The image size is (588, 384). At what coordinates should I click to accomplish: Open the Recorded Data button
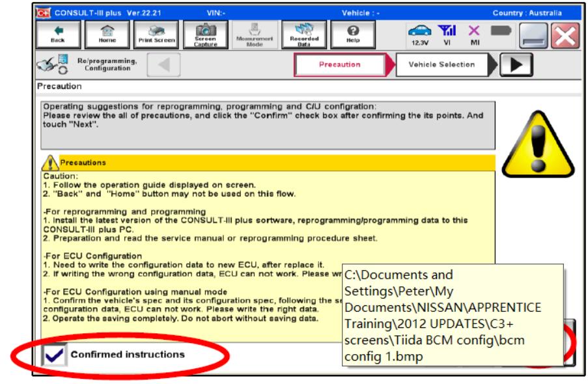coord(304,34)
